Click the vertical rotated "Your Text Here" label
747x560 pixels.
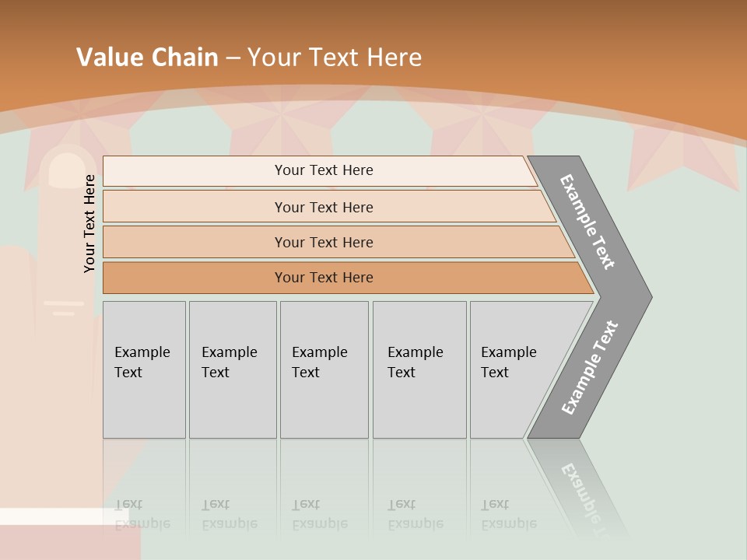pos(90,223)
